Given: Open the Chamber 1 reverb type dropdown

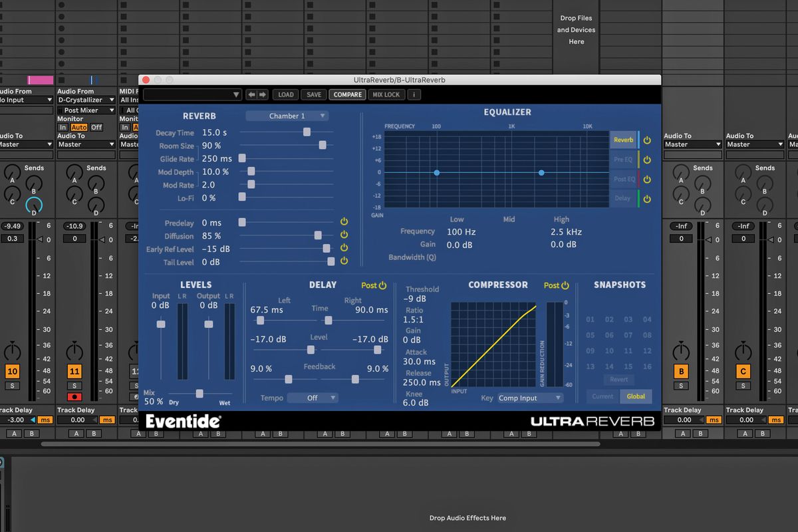Looking at the screenshot, I should (x=287, y=115).
